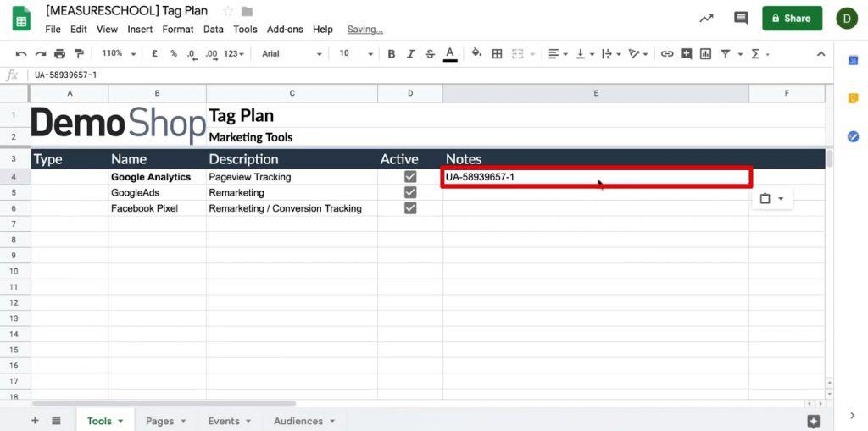Screen dimensions: 868x431
Task: Open the View menu
Action: (107, 30)
